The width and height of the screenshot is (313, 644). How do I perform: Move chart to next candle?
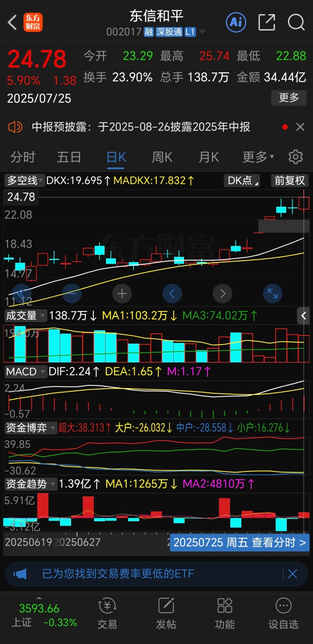(222, 293)
